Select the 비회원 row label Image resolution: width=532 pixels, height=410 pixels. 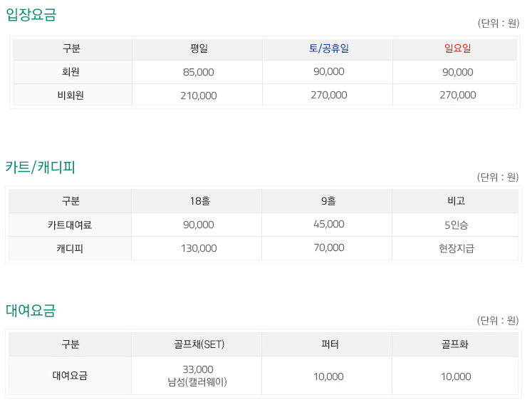click(x=71, y=96)
